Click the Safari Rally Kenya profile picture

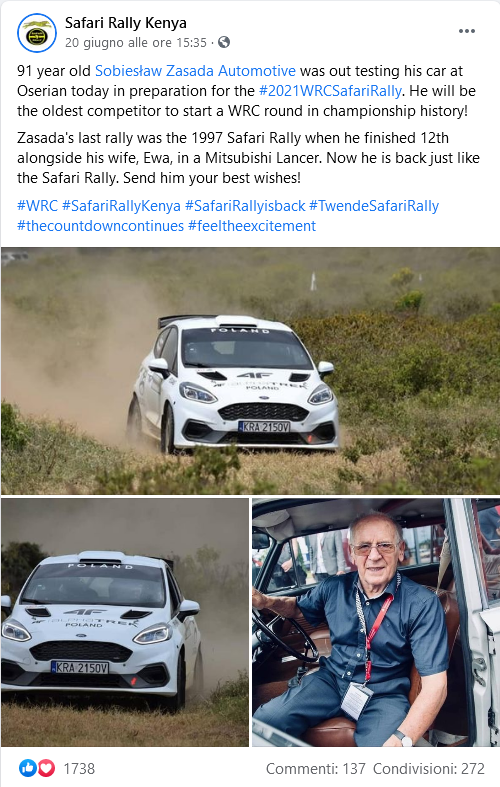(x=37, y=34)
